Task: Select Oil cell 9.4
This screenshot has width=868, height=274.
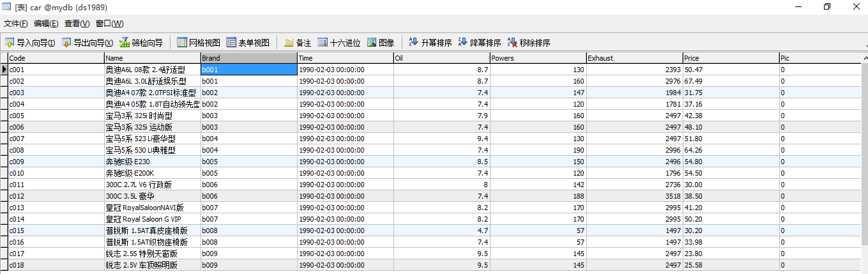Action: point(442,139)
